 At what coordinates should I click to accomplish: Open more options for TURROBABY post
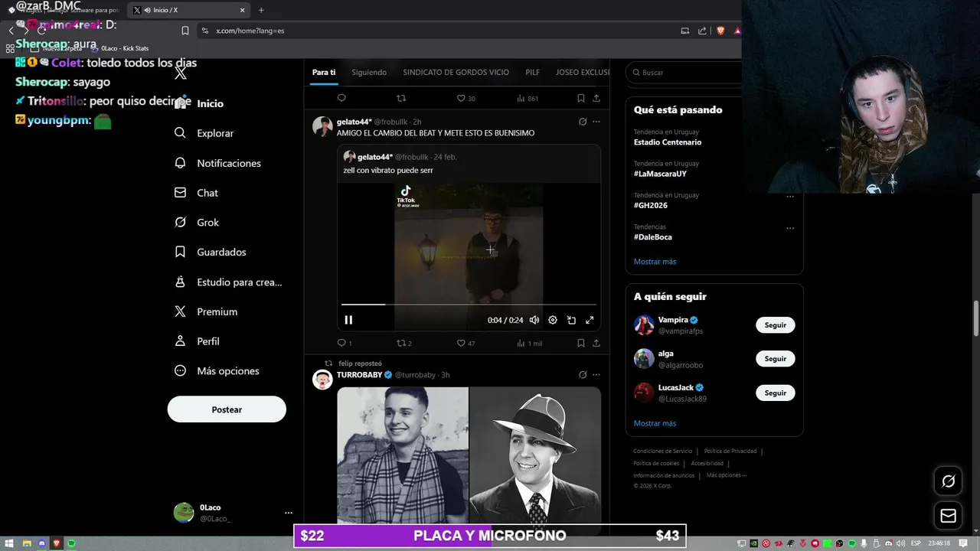(x=596, y=375)
